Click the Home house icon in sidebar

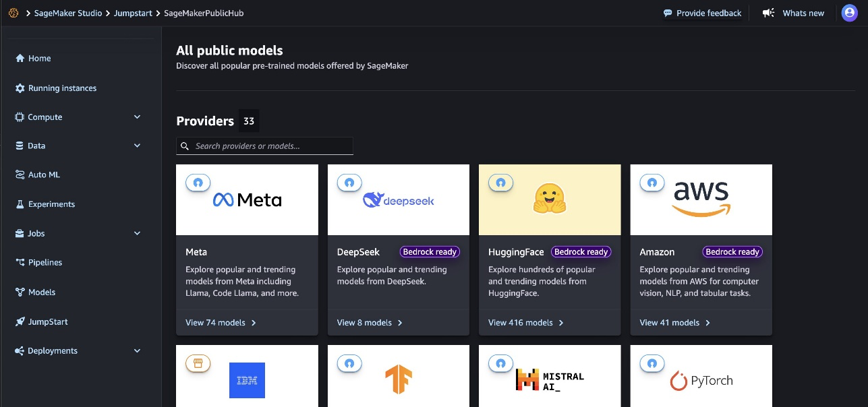pyautogui.click(x=20, y=59)
